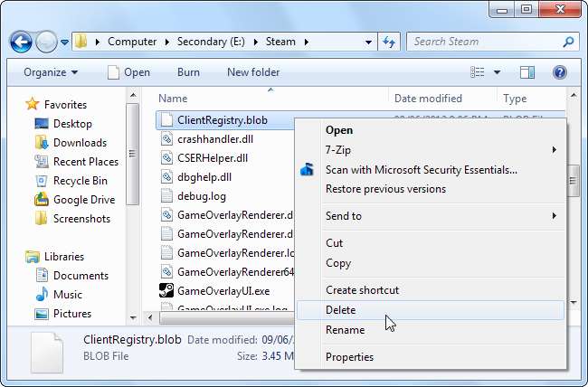Click the file list scroll up arrow

(x=574, y=96)
